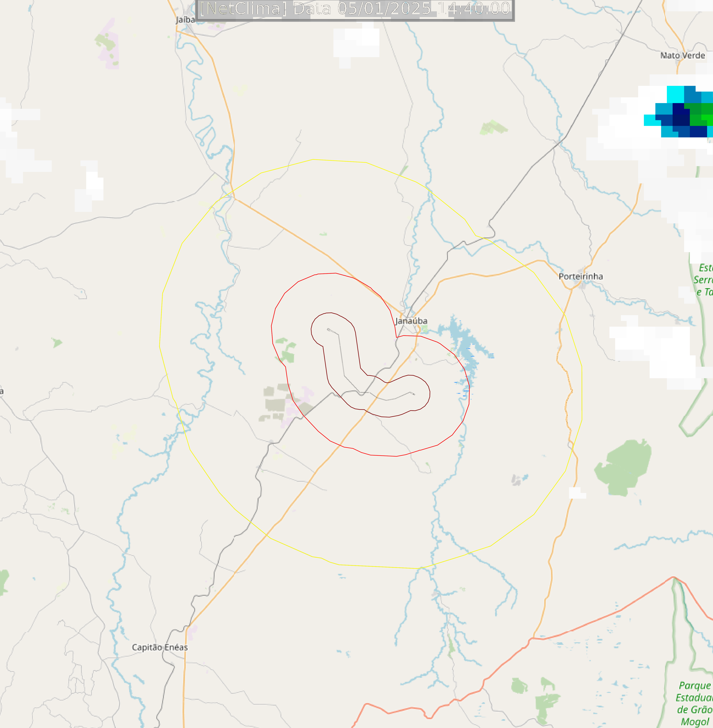
Task: Click the blue reservoir east of Janaúba
Action: click(466, 346)
